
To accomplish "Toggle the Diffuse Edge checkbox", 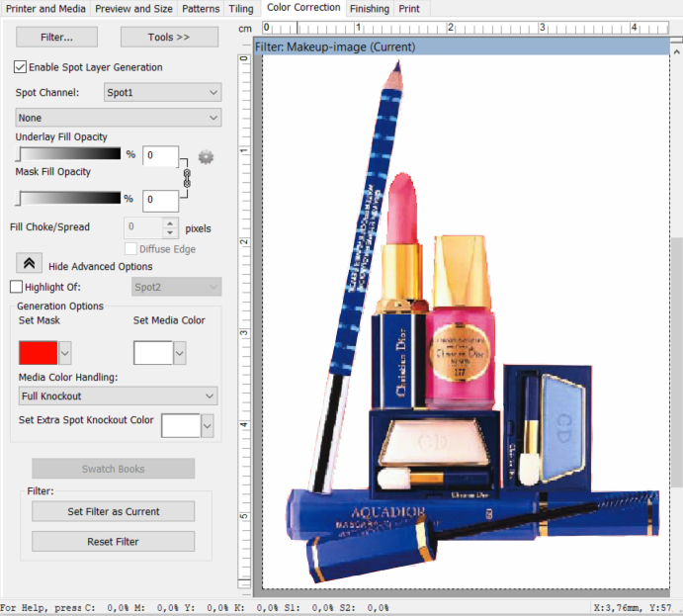I will [x=130, y=249].
